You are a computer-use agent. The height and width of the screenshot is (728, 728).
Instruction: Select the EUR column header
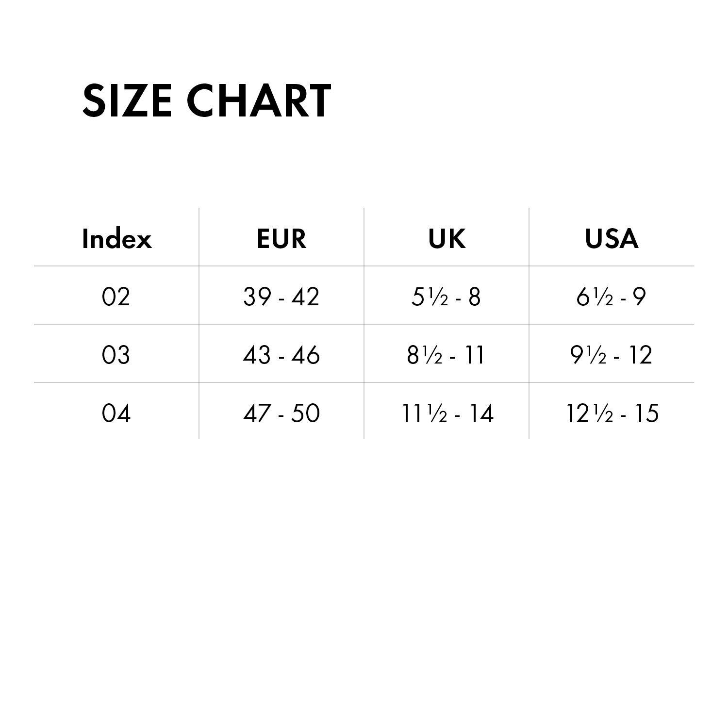point(281,239)
